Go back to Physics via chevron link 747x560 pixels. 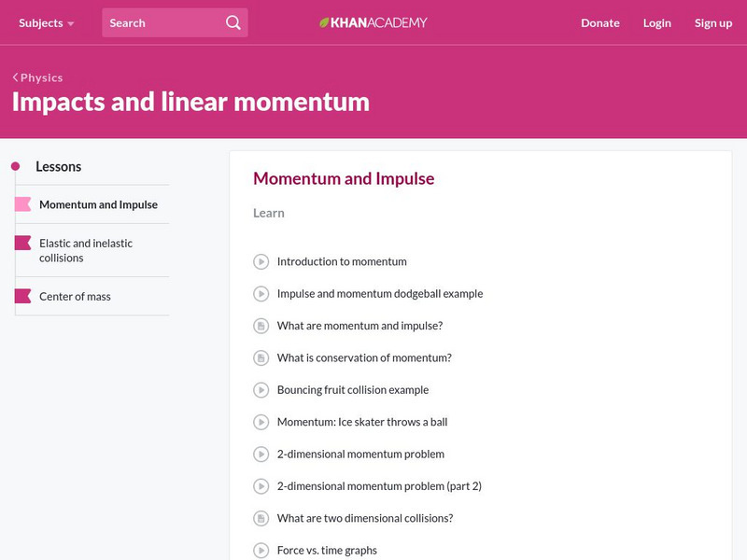(x=37, y=78)
